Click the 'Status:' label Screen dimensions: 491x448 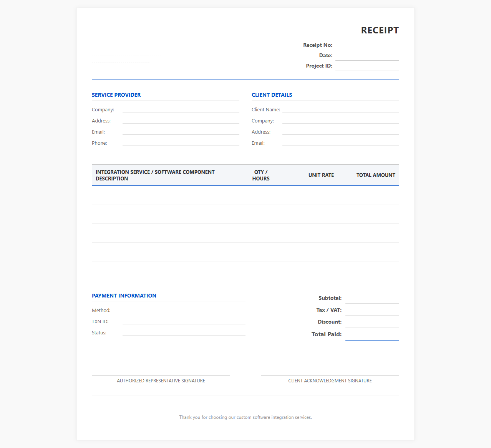point(99,333)
